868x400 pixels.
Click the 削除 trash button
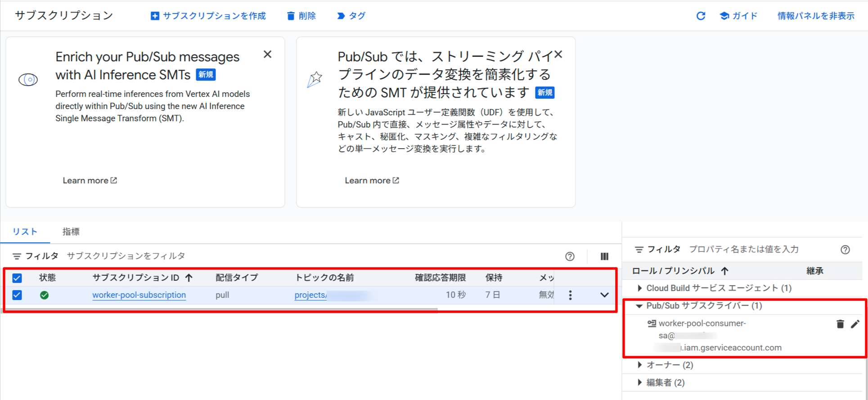pos(301,16)
